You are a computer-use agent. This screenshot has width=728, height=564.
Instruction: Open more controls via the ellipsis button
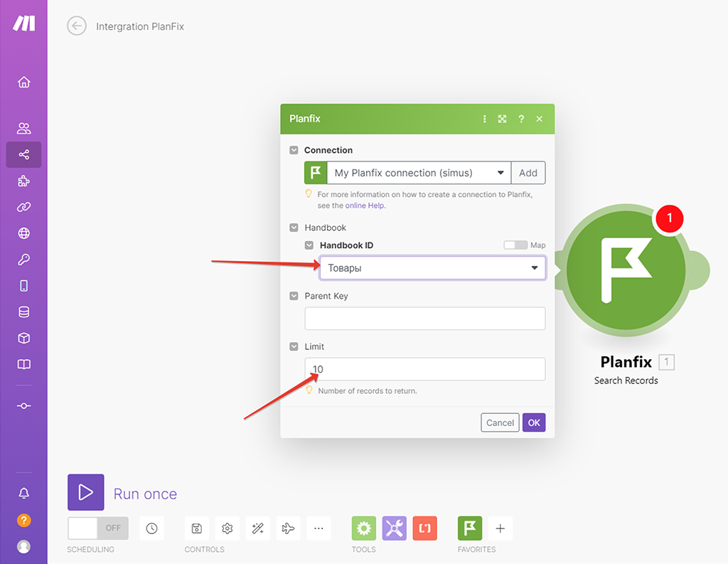pyautogui.click(x=318, y=528)
